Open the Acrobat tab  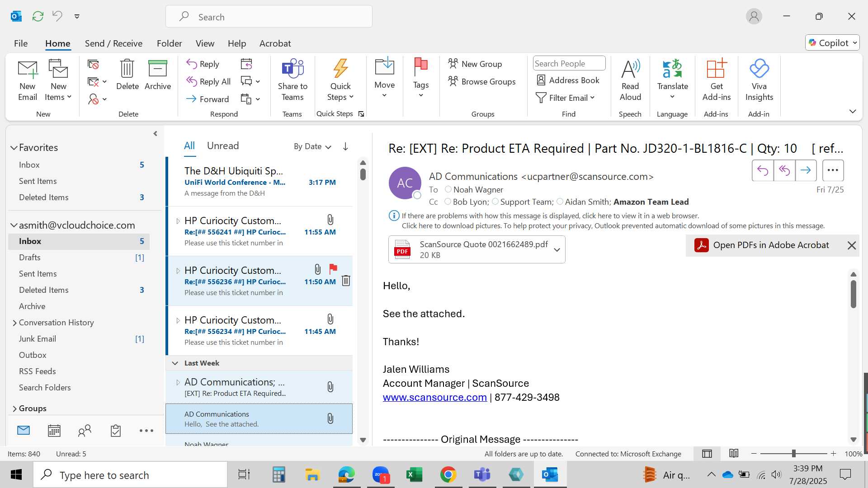click(x=275, y=43)
